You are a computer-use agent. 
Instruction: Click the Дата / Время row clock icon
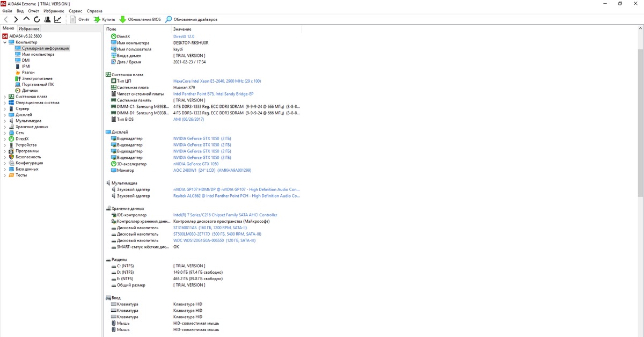coord(113,62)
